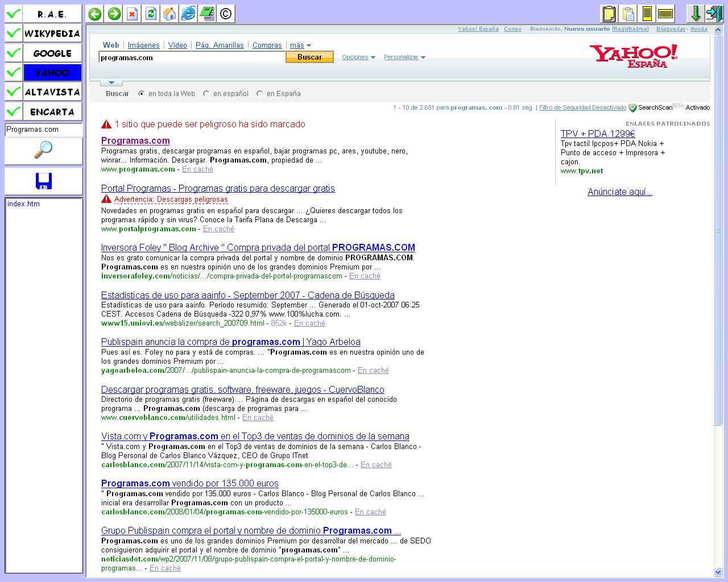Viewport: 728px width, 582px height.
Task: Switch to the Compras tab
Action: (267, 45)
